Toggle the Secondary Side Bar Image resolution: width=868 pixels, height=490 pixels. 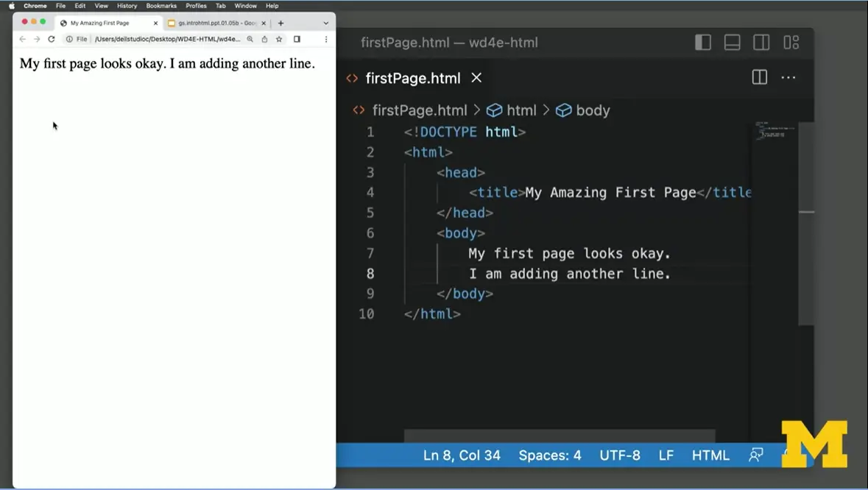761,42
